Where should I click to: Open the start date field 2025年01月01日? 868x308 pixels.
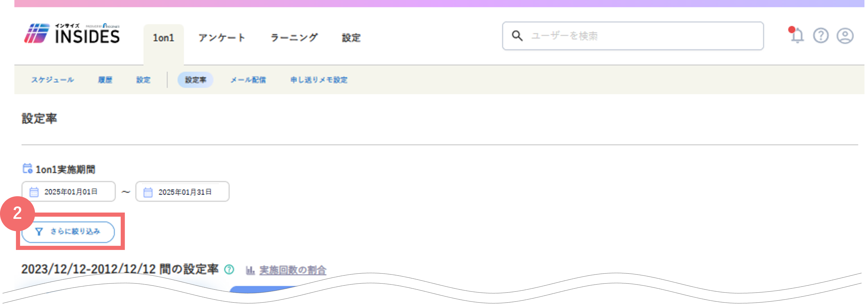(69, 191)
